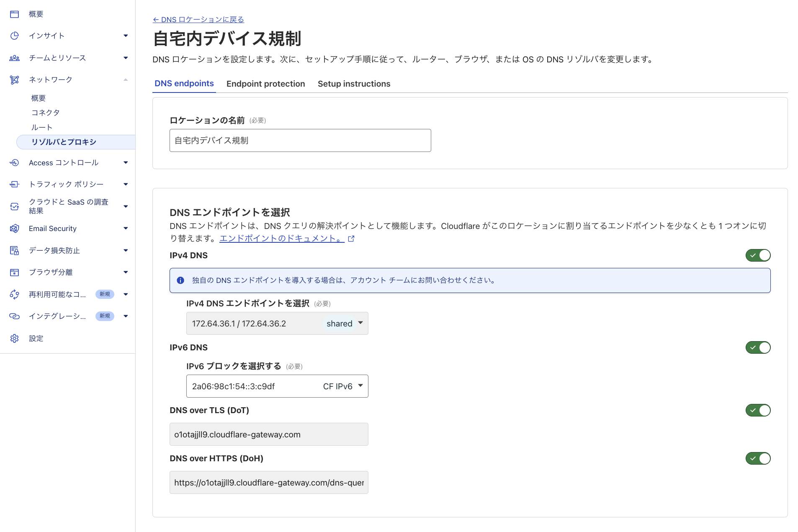Open the 概要 (Overview) section icon
This screenshot has width=798, height=532.
pos(15,14)
